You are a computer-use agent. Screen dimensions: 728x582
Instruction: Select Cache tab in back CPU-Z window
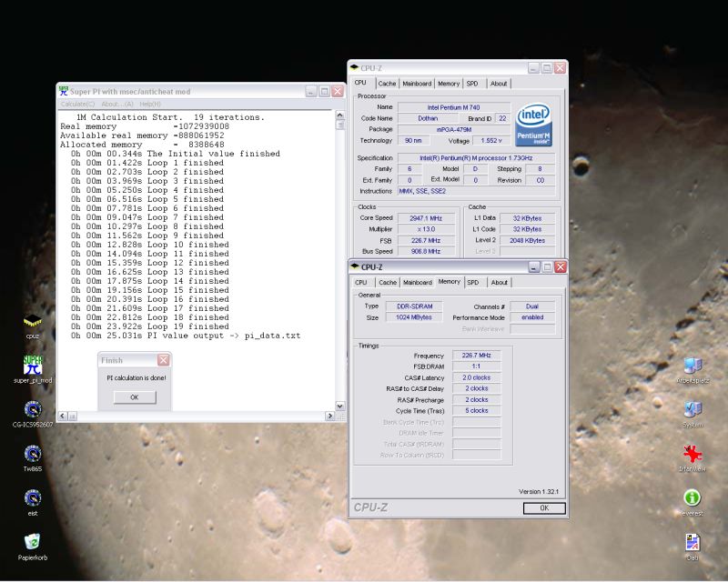[387, 84]
